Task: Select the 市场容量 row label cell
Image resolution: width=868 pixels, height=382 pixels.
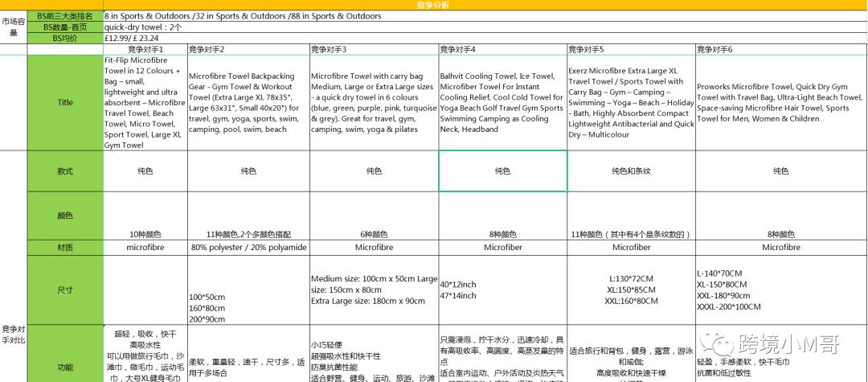Action: tap(13, 27)
